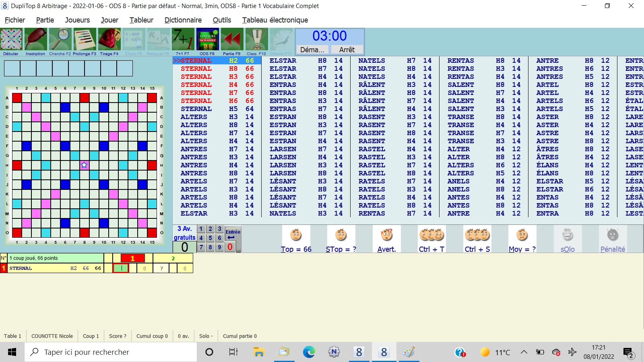Click the Top = 66 smiley icon
644x362 pixels.
pos(296,235)
